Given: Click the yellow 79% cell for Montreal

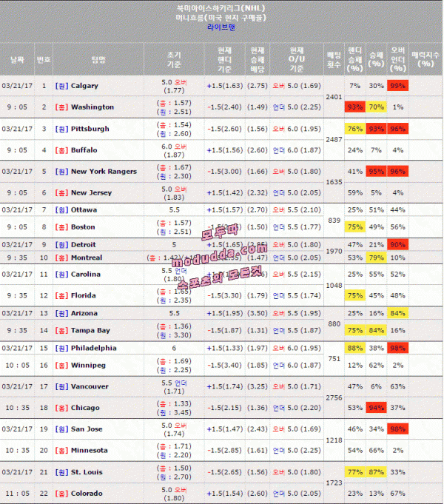Looking at the screenshot, I should (x=376, y=258).
